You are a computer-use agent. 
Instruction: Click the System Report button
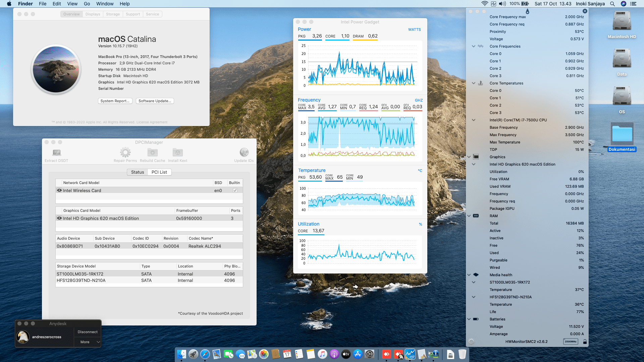click(115, 101)
